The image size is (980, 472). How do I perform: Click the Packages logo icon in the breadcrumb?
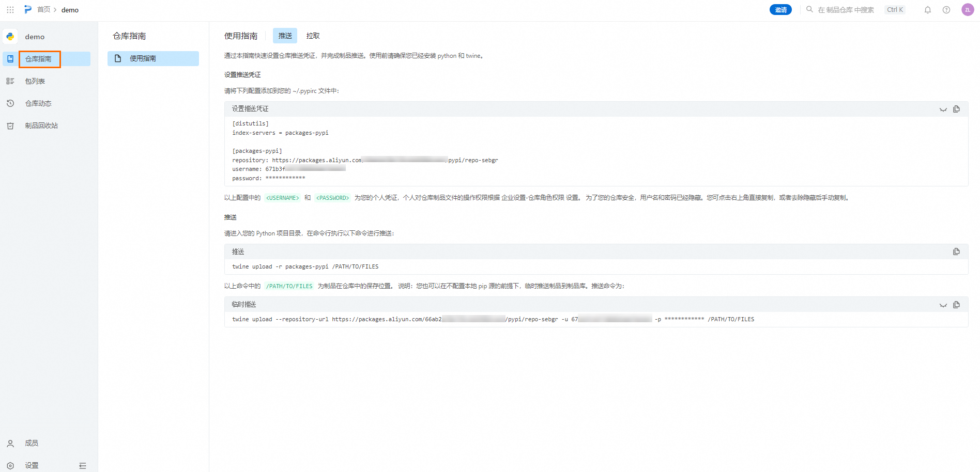pyautogui.click(x=27, y=9)
